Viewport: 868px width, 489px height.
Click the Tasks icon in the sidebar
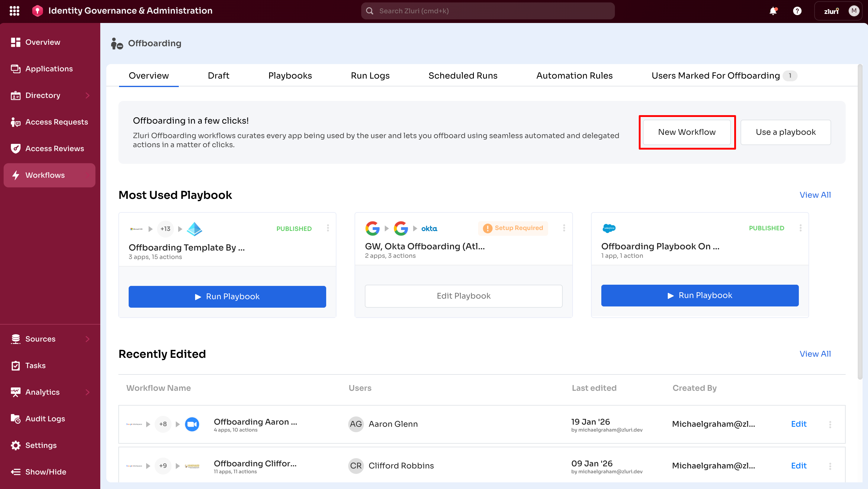pos(15,365)
